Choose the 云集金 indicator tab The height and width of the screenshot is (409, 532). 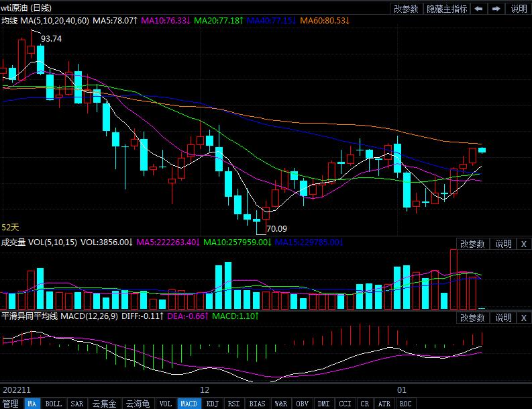point(104,404)
